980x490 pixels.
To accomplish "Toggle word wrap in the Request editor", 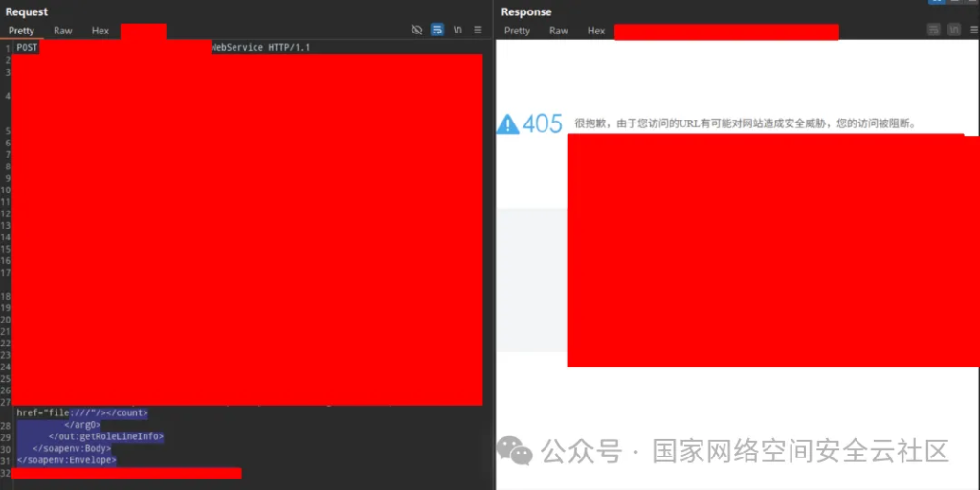I will click(x=437, y=30).
